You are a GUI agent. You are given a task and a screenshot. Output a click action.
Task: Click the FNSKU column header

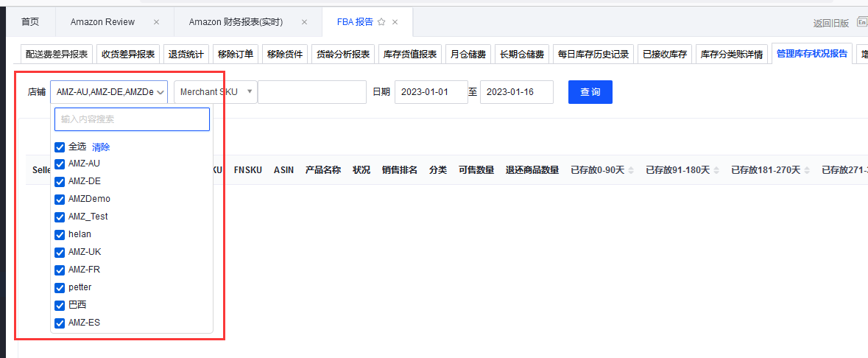pyautogui.click(x=248, y=170)
